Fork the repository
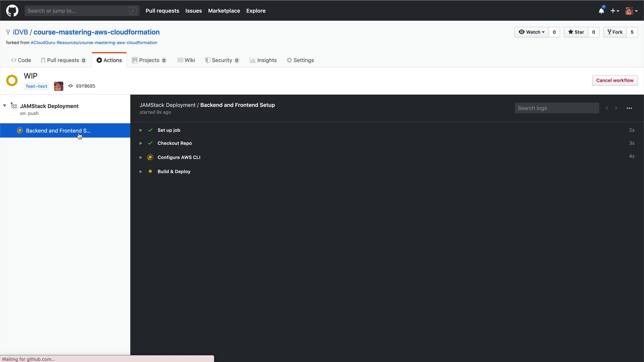The height and width of the screenshot is (362, 644). tap(615, 32)
